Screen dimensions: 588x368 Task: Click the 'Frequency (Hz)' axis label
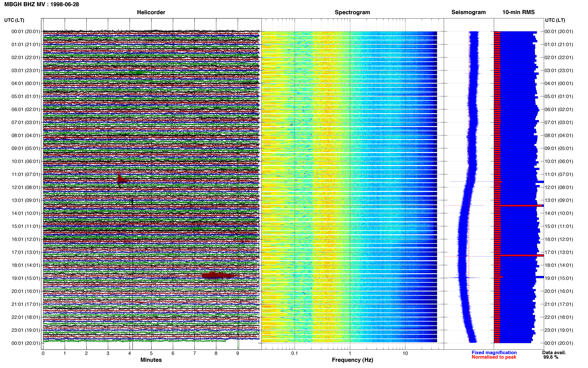352,360
